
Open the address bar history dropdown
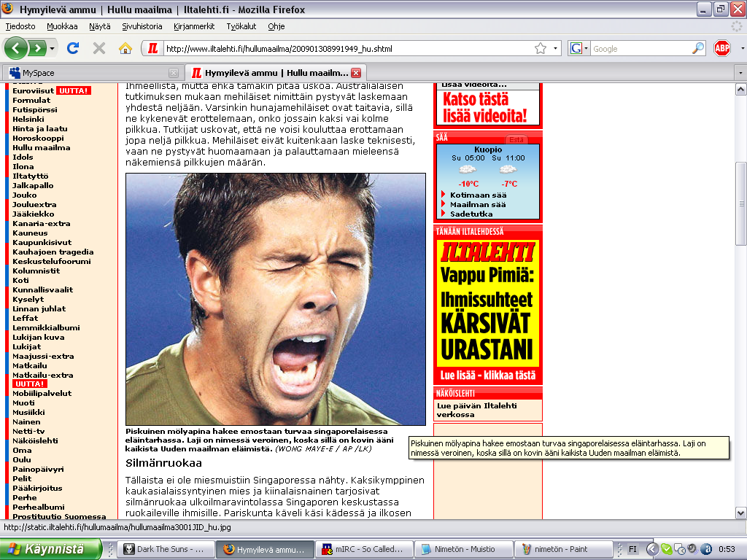pos(555,48)
